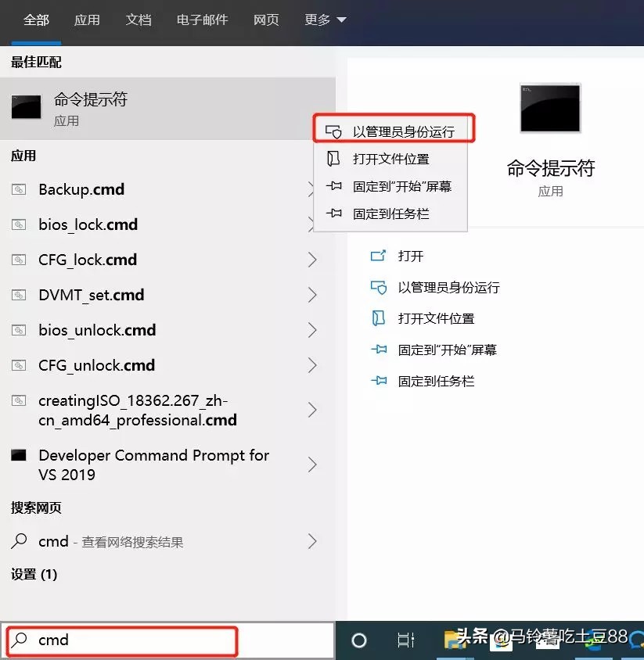
Task: Expand the chevron next to CFG_unlock.cmd
Action: click(312, 365)
